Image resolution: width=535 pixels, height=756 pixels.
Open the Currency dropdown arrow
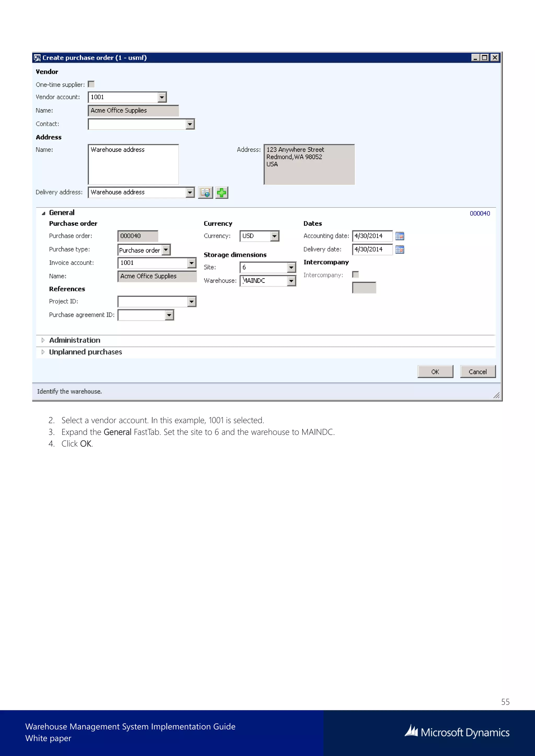[275, 236]
